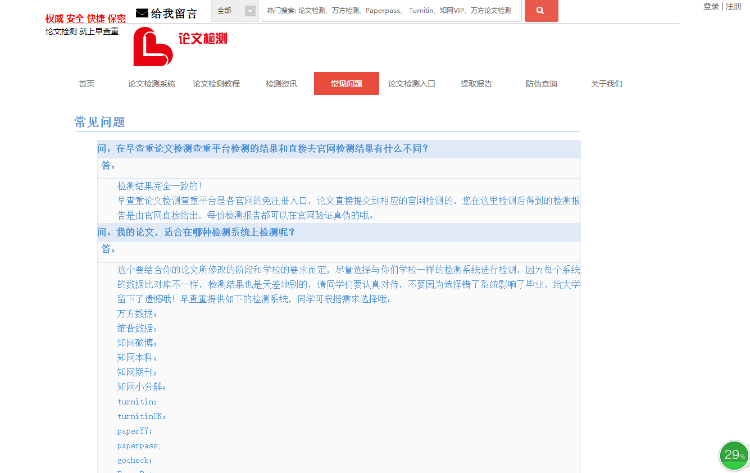This screenshot has height=473, width=750.
Task: Open the 提取报告 menu item
Action: [476, 84]
